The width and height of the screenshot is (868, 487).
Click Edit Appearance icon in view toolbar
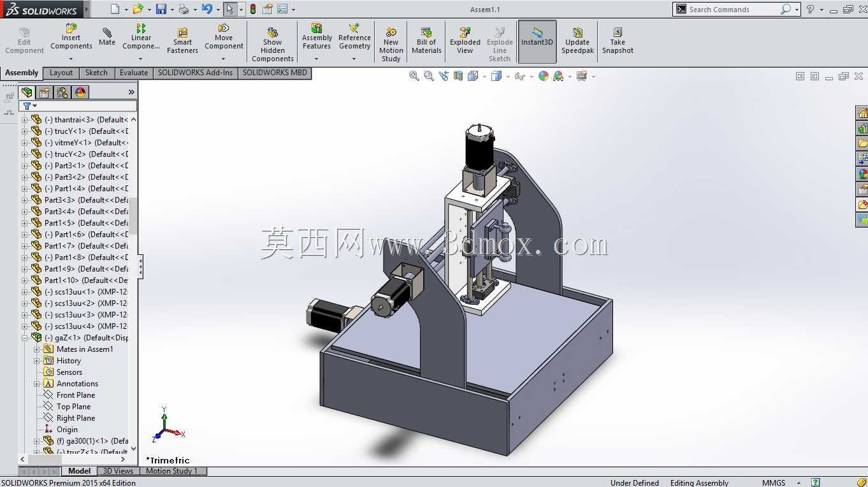pyautogui.click(x=544, y=76)
